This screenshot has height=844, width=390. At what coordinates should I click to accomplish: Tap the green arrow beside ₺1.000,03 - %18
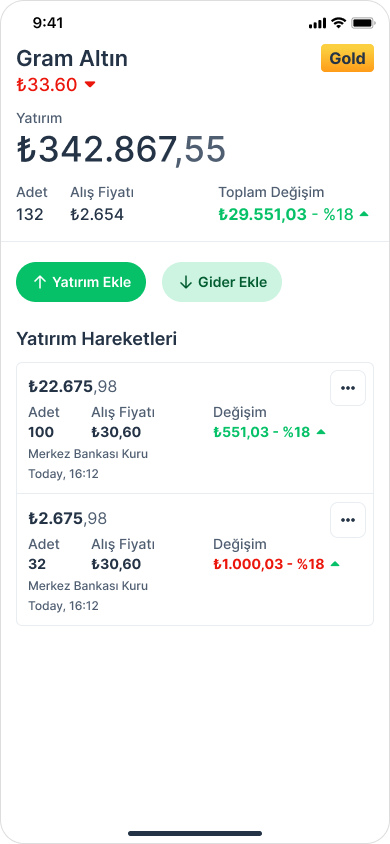(x=335, y=564)
